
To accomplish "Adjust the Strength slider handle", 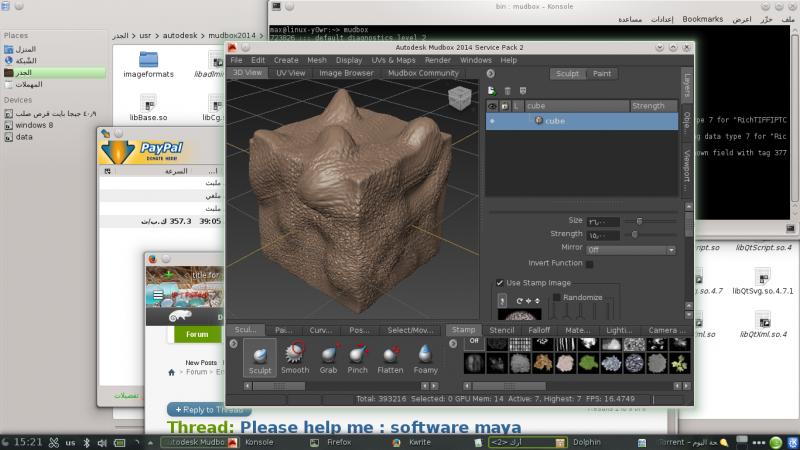I will point(635,234).
